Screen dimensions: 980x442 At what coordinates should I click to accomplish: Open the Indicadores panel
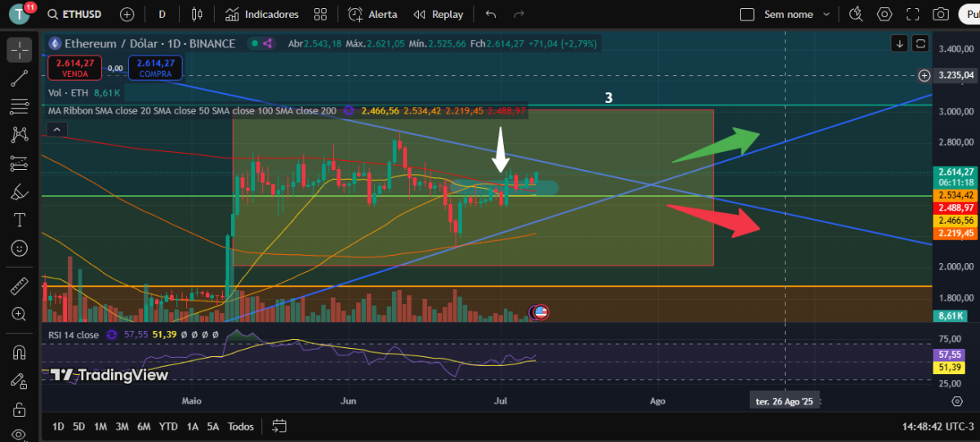pyautogui.click(x=261, y=15)
